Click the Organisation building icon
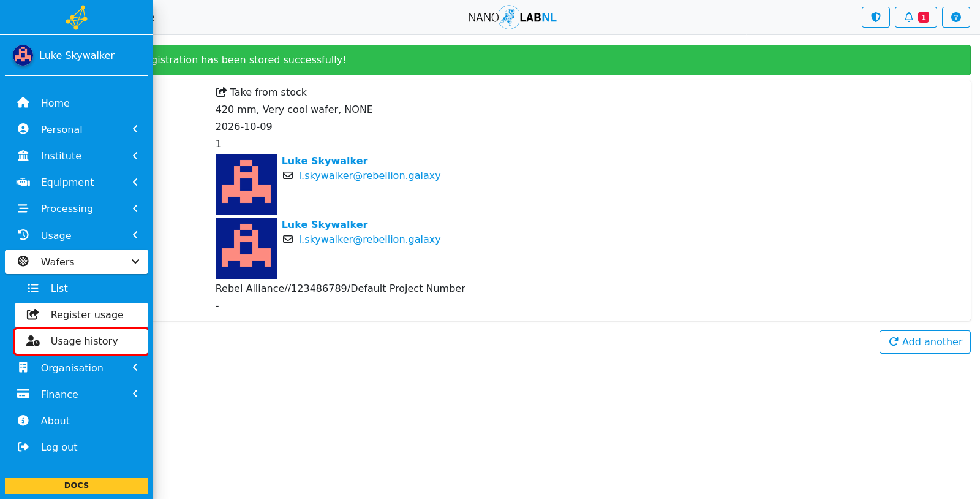 23,368
